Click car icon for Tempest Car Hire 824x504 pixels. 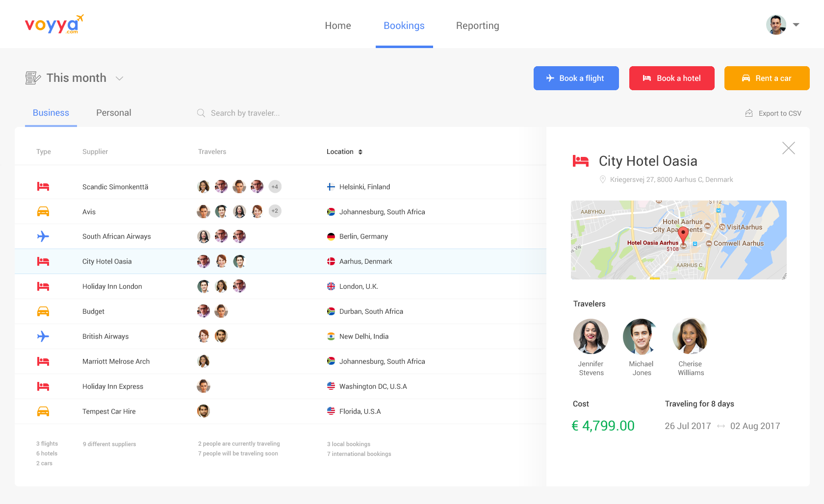[x=43, y=411]
